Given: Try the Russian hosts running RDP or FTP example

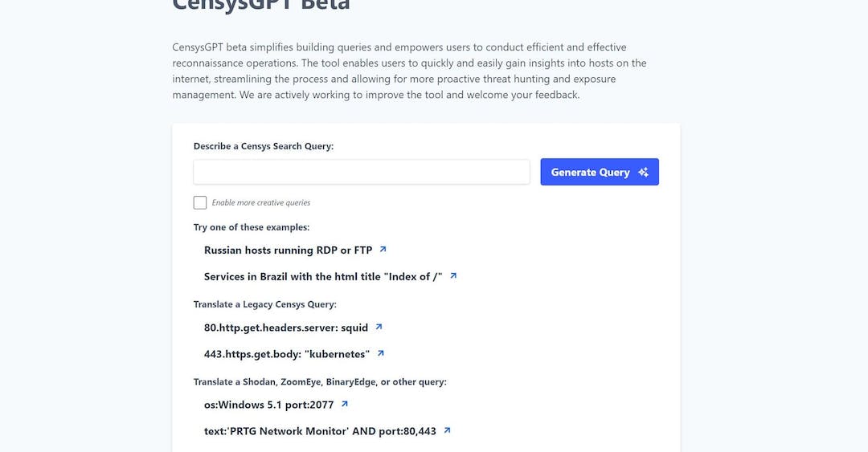Looking at the screenshot, I should 288,250.
